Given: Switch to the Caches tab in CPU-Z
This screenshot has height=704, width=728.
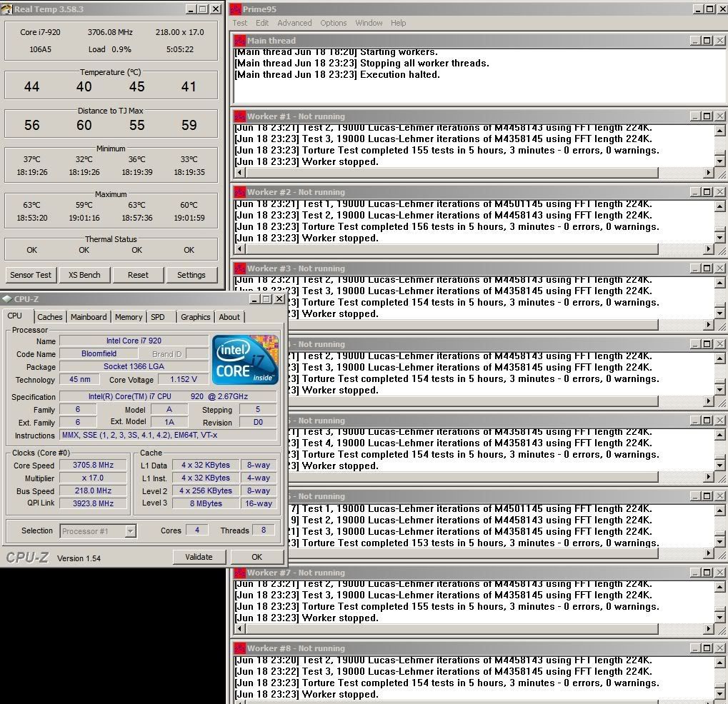Looking at the screenshot, I should [x=50, y=317].
